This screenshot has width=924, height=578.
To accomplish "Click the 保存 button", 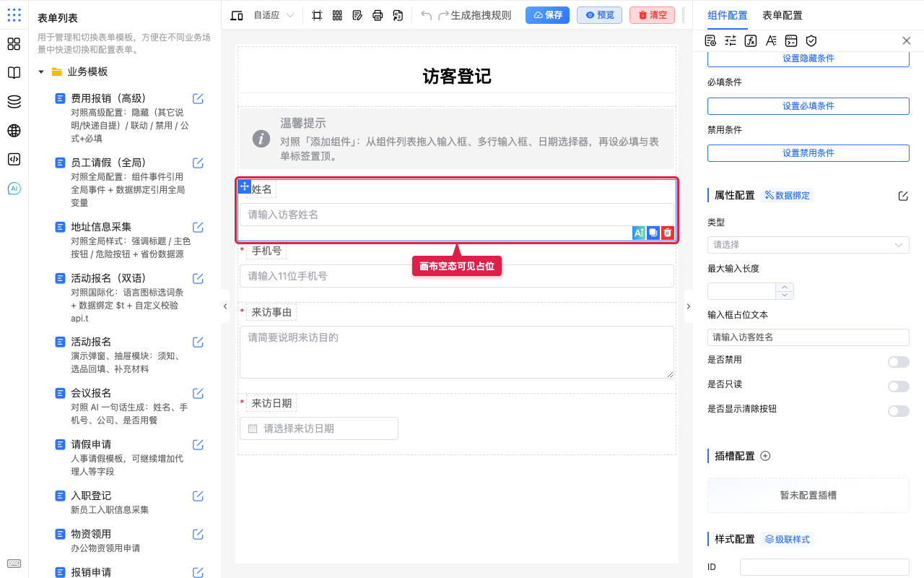I will (547, 15).
